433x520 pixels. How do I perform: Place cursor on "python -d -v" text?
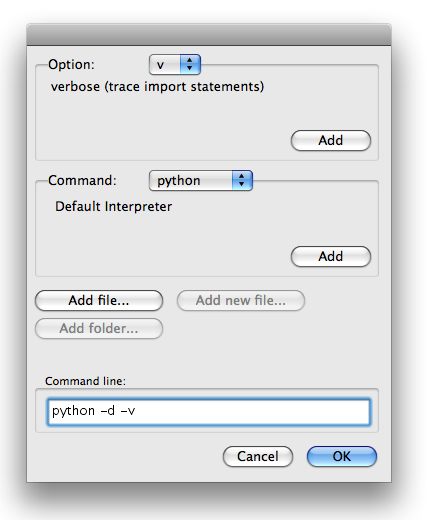pos(94,411)
